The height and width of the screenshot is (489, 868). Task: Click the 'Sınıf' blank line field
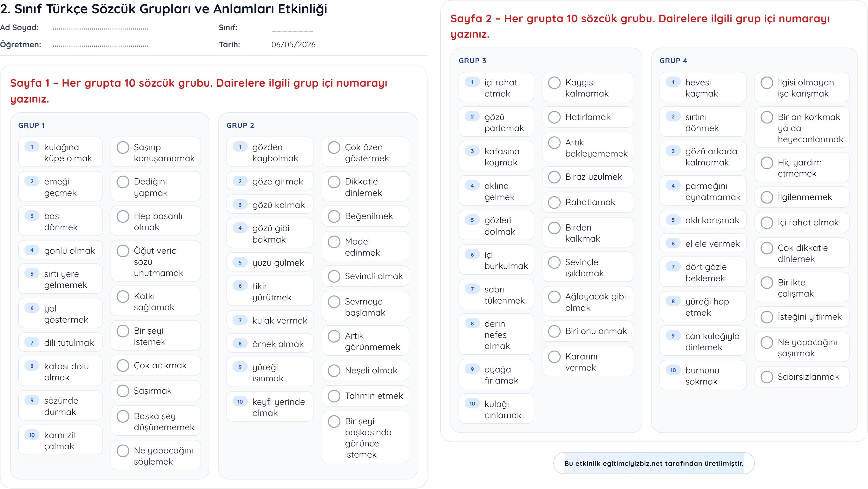click(293, 28)
